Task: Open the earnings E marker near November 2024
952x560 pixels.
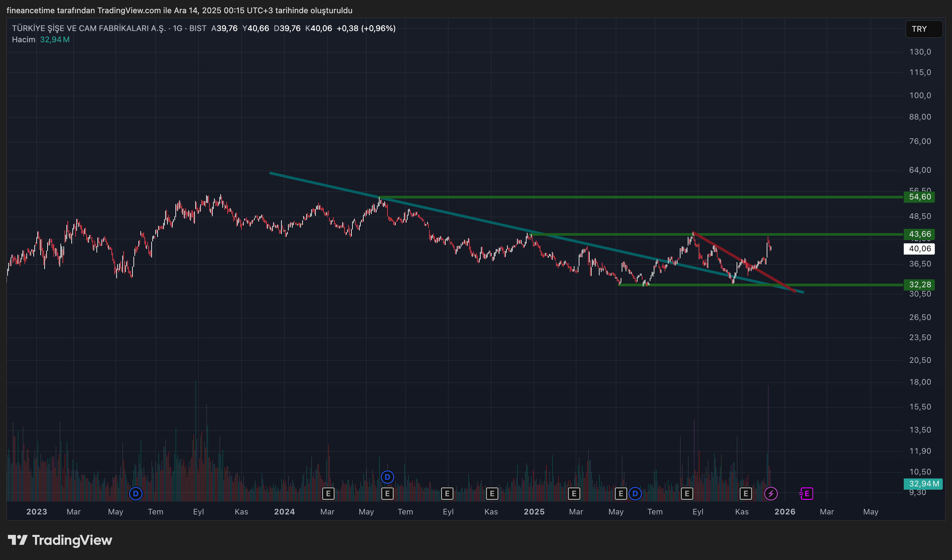Action: 492,493
